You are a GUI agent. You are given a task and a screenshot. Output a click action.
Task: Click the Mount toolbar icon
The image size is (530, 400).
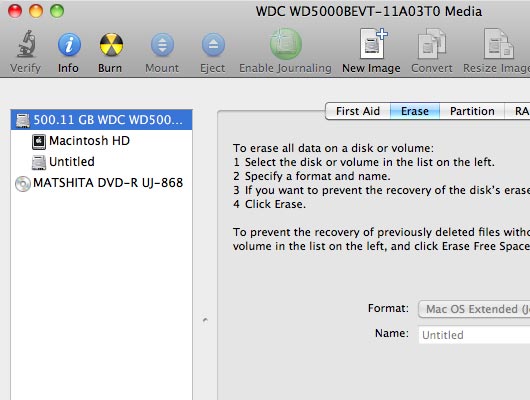pyautogui.click(x=162, y=44)
